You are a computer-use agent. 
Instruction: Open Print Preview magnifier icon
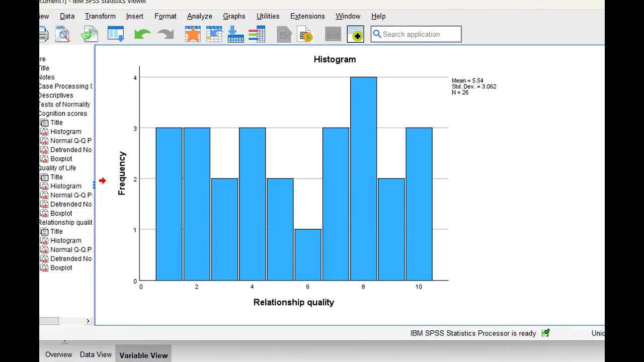[x=63, y=34]
